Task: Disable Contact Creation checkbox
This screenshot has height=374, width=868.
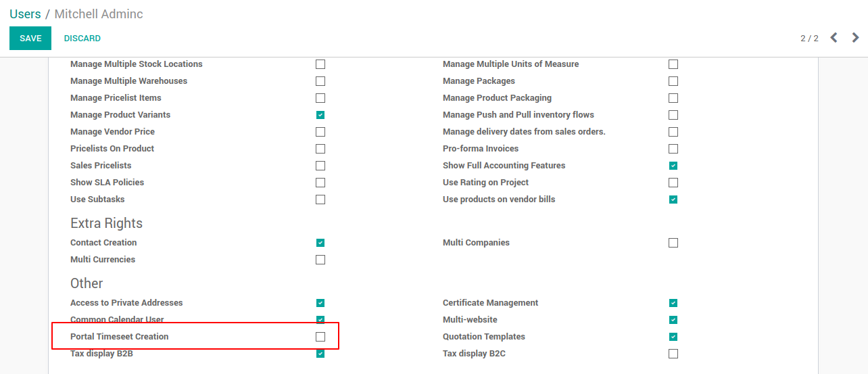Action: coord(320,243)
